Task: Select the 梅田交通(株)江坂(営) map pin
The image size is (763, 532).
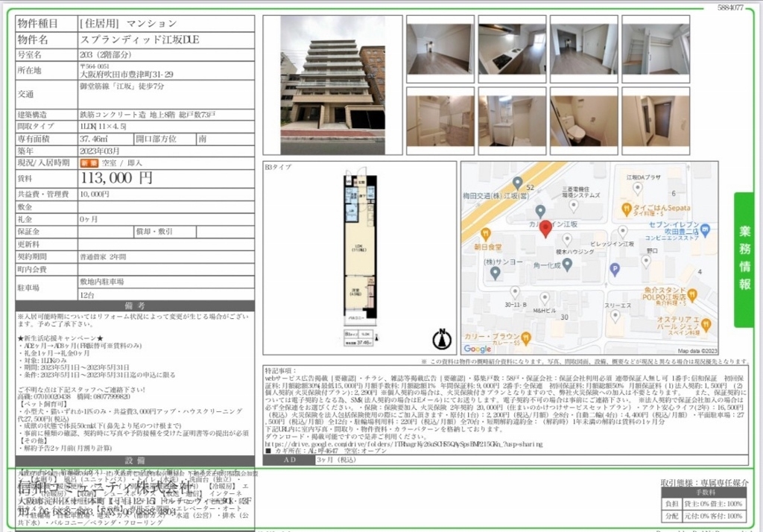Action: click(x=517, y=183)
